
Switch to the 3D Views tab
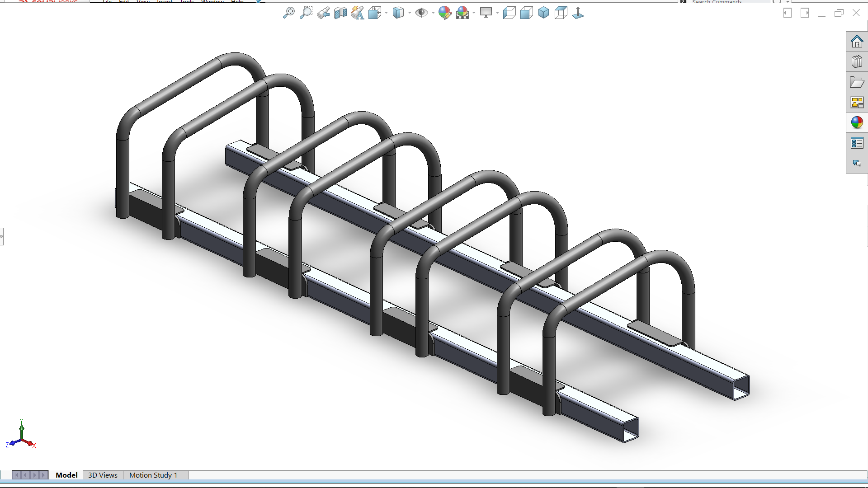(103, 475)
